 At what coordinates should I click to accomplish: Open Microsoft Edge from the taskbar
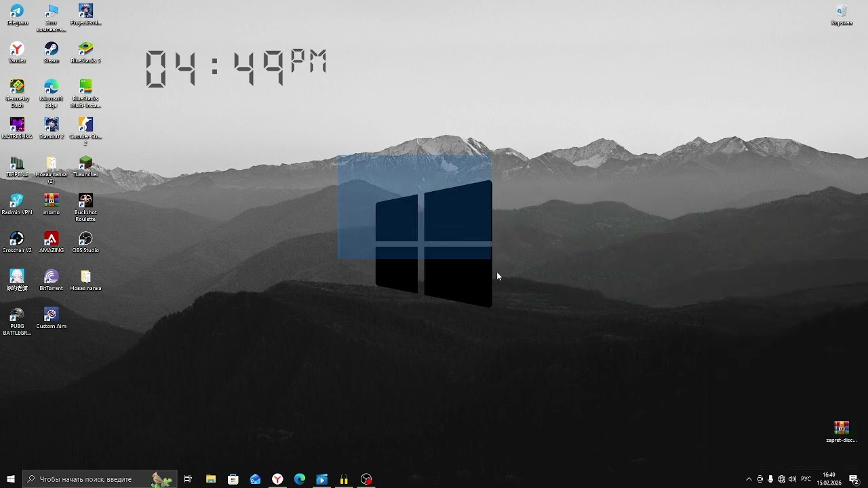pyautogui.click(x=300, y=479)
